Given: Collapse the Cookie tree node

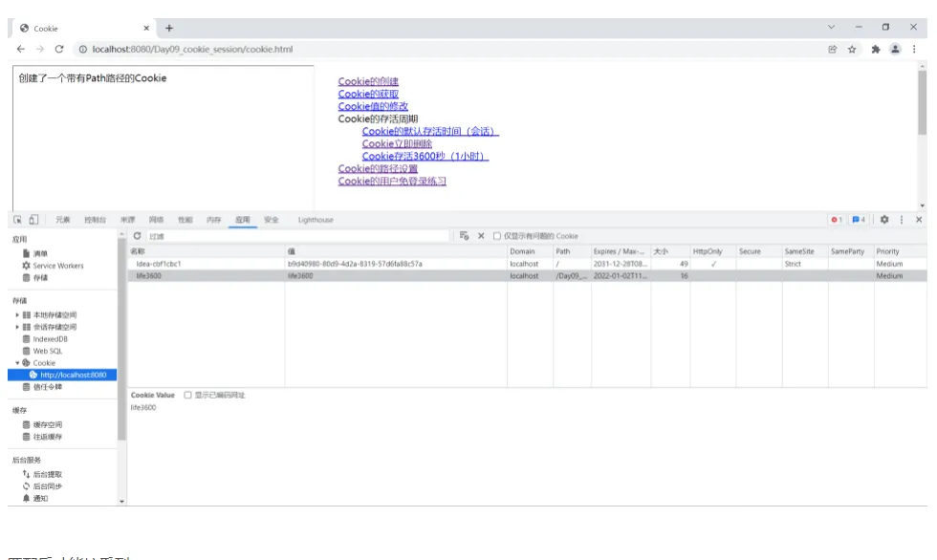Looking at the screenshot, I should coord(17,363).
